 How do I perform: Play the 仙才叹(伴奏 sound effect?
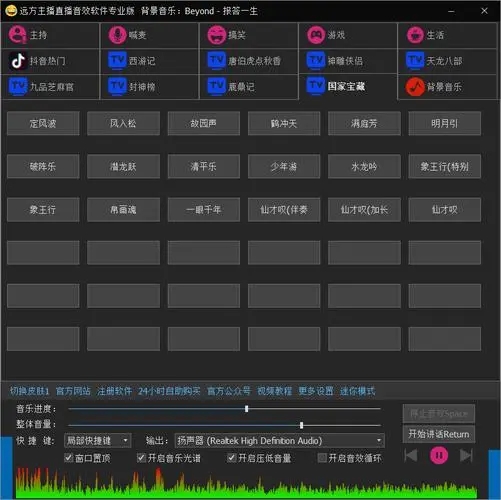click(284, 210)
